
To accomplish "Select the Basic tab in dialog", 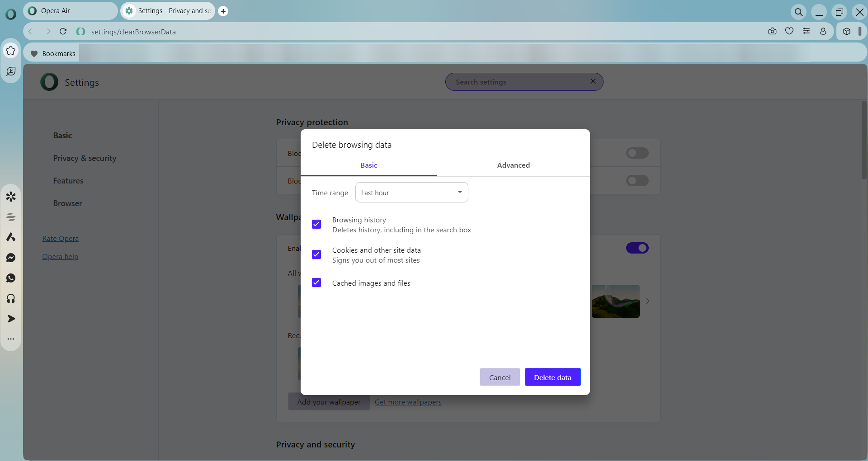I will coord(369,165).
